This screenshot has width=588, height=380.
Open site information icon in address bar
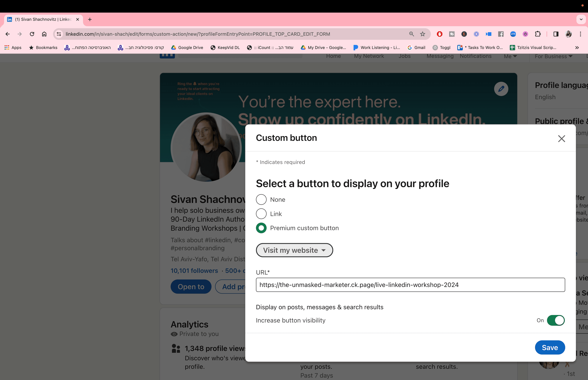tap(59, 34)
